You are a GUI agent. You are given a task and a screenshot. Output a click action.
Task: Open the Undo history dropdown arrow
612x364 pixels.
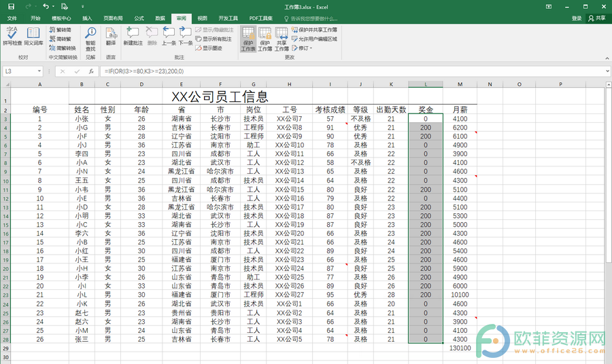53,7
